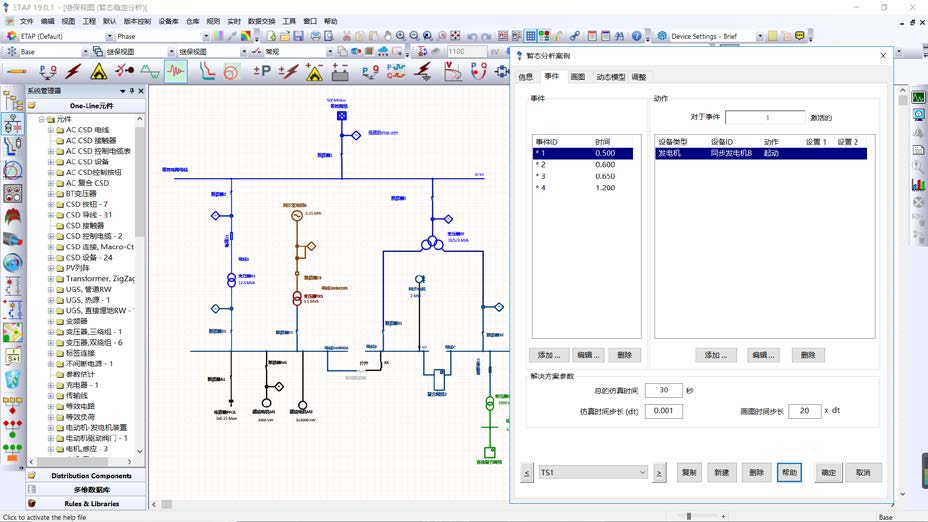Viewport: 928px width, 522px height.
Task: Click the Short Circuit lightning bolt icon
Action: click(73, 72)
